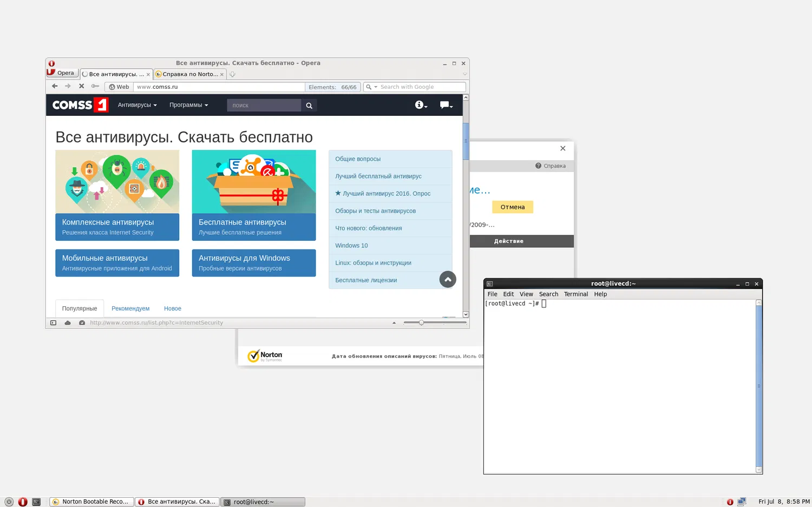This screenshot has height=507, width=812.
Task: Open the chat bubble menu on COMSS
Action: [446, 105]
